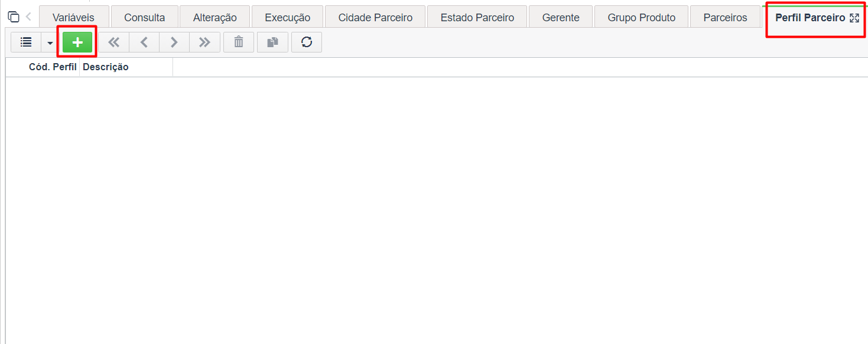868x344 pixels.
Task: Expand the view mode dropdown arrow
Action: coord(50,42)
